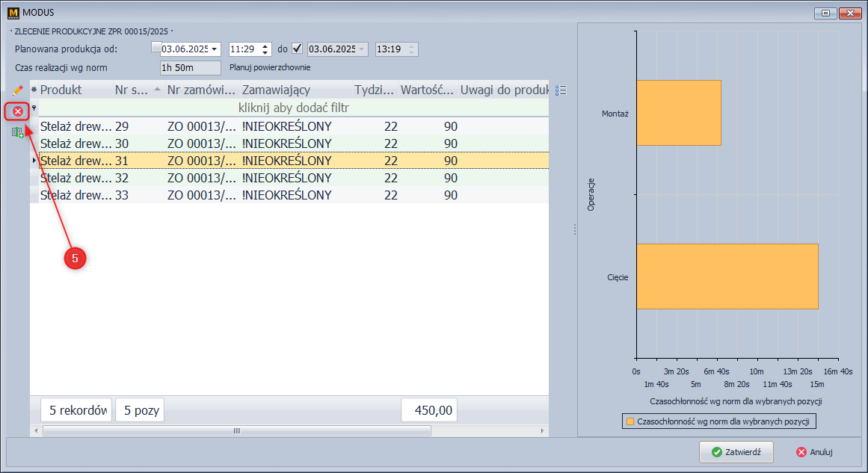Open the start date dropdown calendar
This screenshot has height=473, width=868.
(x=215, y=49)
